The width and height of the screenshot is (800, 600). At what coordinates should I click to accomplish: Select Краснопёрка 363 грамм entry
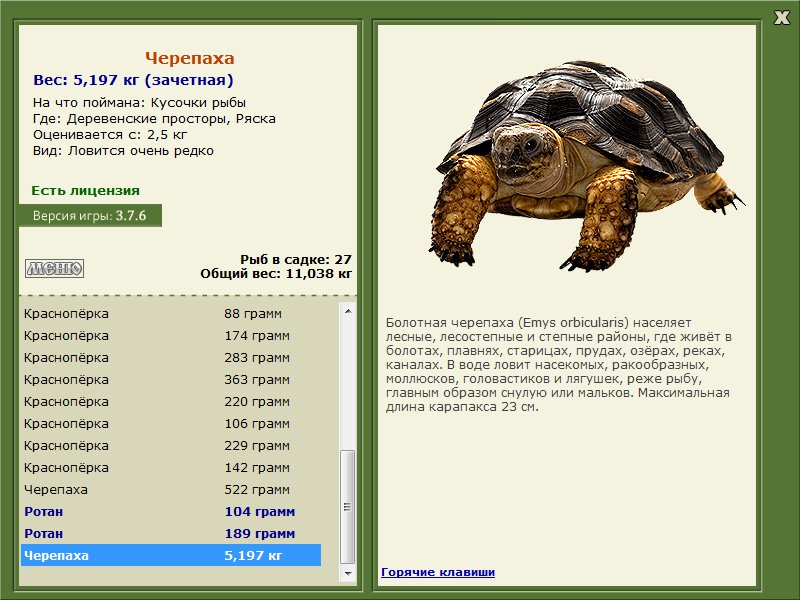click(171, 380)
